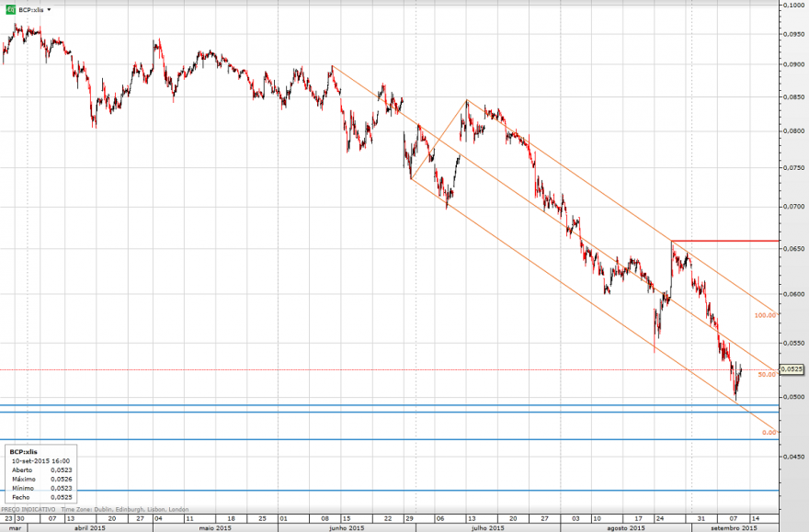Click the 0,0750 price axis label
Screen dimensions: 809x532
point(793,167)
